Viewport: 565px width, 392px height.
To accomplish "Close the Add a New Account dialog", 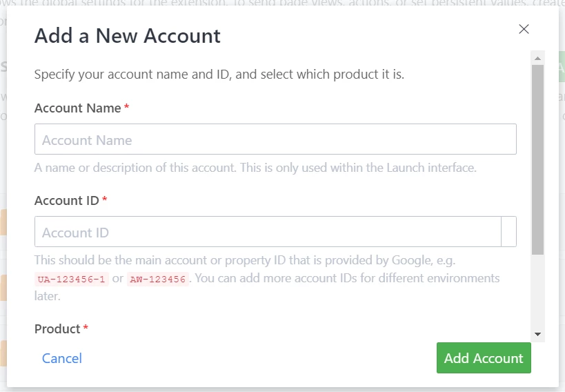I will [524, 29].
